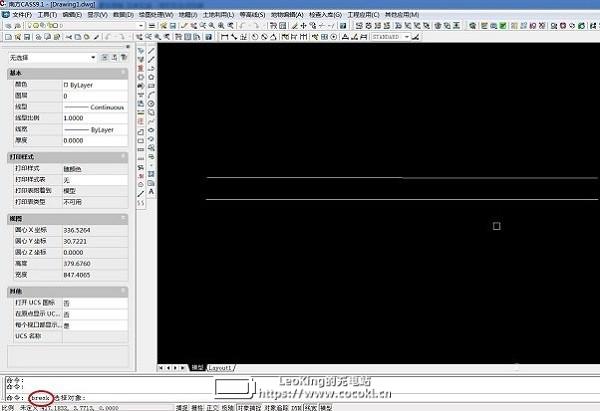This screenshot has width=600, height=411.
Task: Click the Save icon in standard toolbar
Action: pos(27,37)
